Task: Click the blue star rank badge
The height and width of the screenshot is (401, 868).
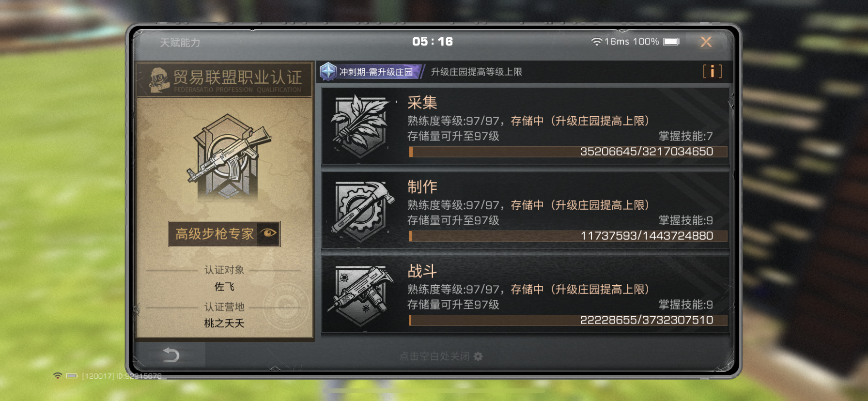Action: click(x=328, y=72)
